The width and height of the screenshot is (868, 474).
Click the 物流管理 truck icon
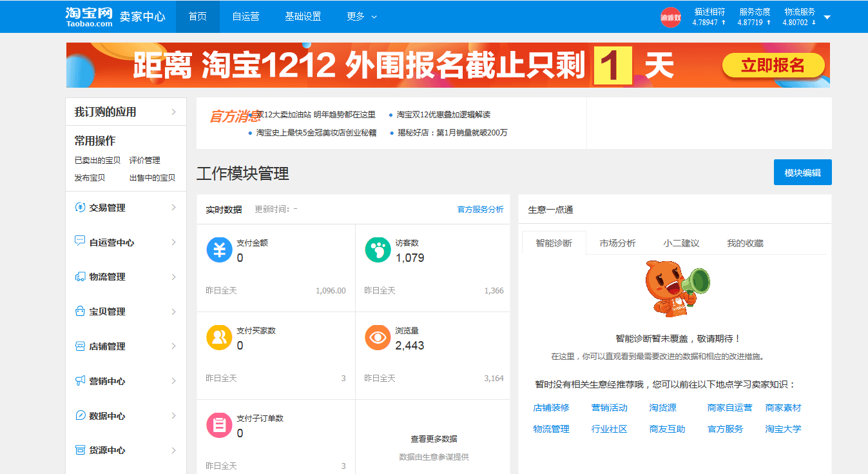(x=80, y=277)
